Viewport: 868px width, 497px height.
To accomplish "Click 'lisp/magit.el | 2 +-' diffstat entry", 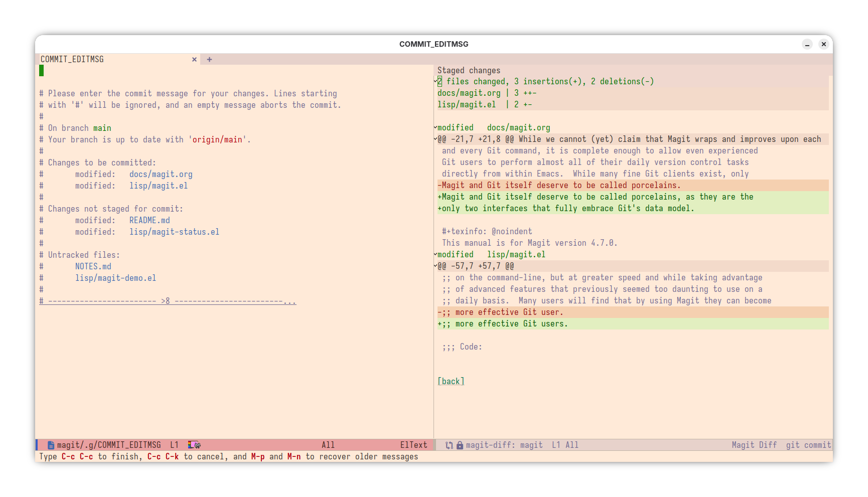I will [x=485, y=104].
